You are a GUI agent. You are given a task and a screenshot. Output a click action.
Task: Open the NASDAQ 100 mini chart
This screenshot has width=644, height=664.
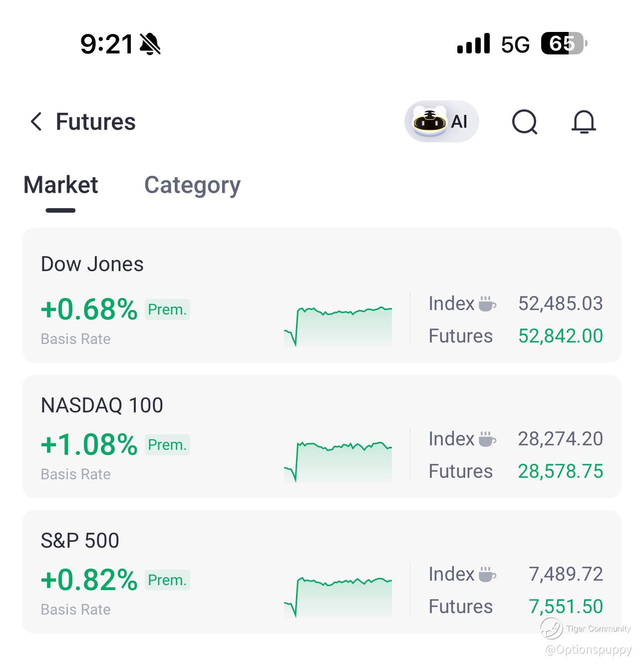[338, 462]
